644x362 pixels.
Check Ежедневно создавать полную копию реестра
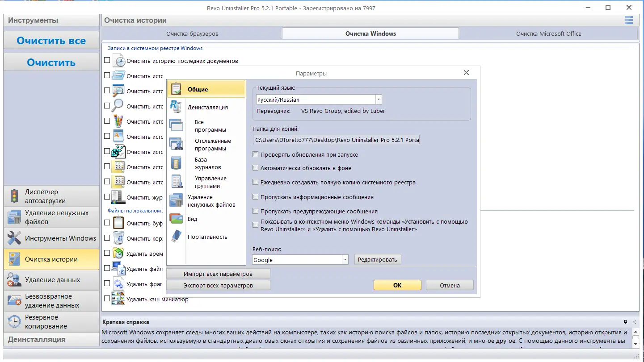tap(256, 182)
